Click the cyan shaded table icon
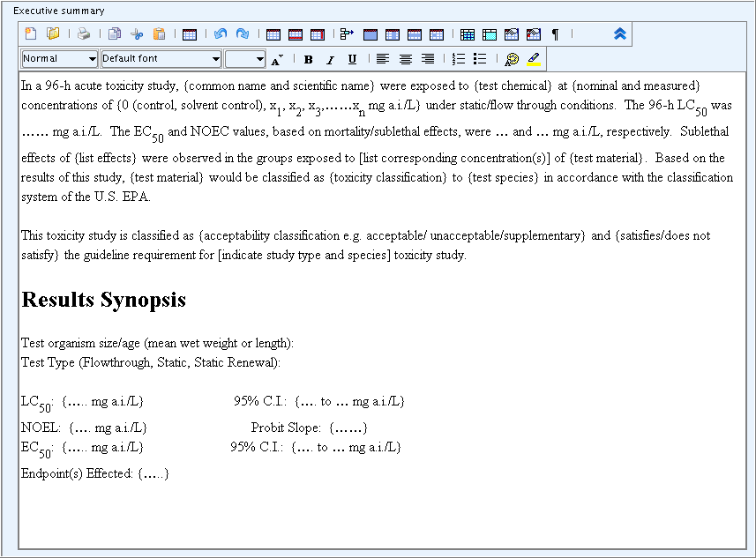Viewport: 756px width, 558px height. [490, 34]
